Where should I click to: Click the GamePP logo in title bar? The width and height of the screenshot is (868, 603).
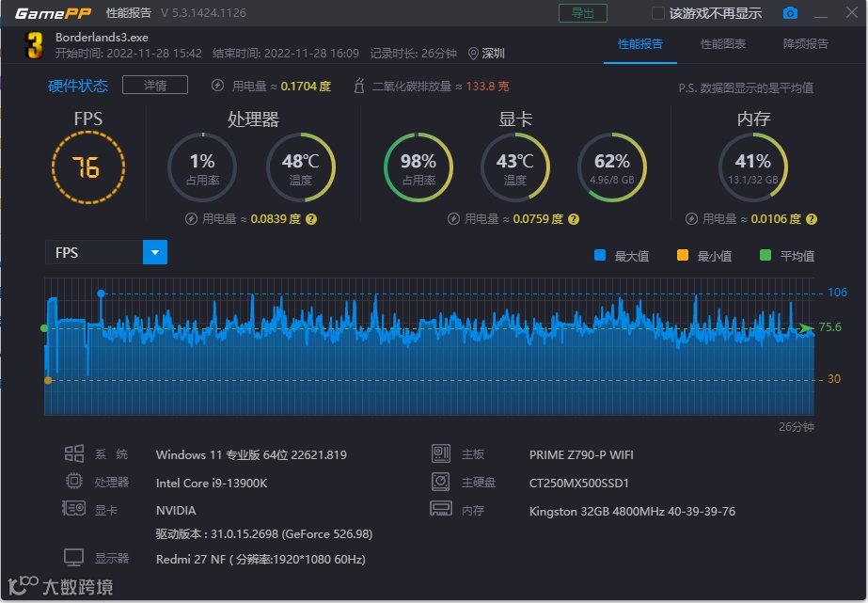click(54, 13)
